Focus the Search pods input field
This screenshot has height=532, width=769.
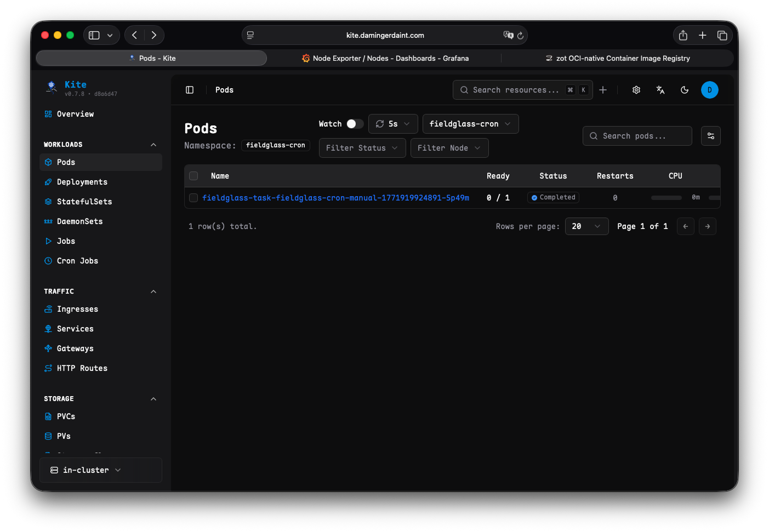pos(641,136)
